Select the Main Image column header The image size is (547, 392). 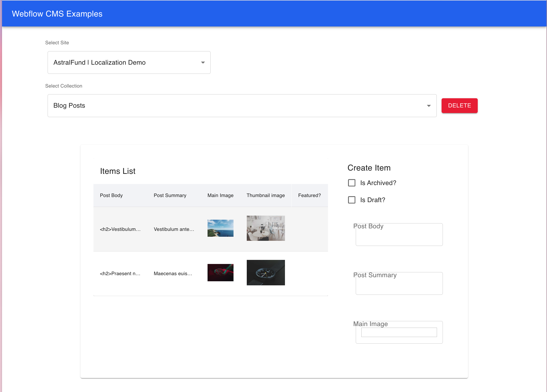tap(220, 195)
